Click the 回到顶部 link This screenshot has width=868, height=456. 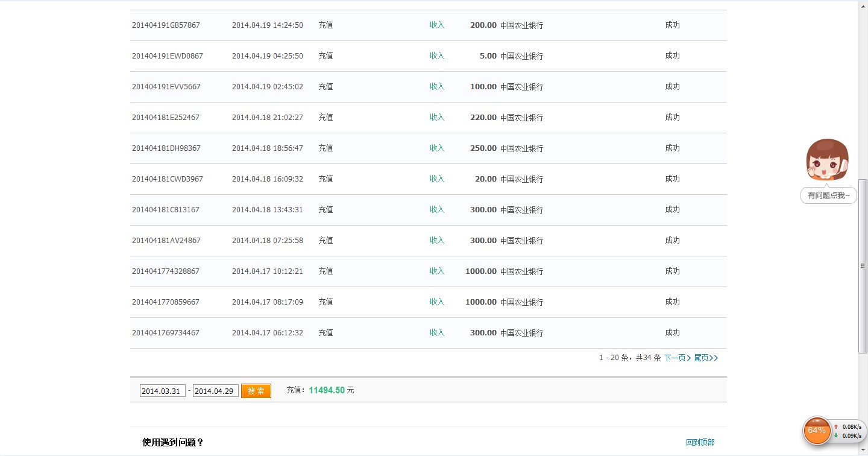(700, 442)
